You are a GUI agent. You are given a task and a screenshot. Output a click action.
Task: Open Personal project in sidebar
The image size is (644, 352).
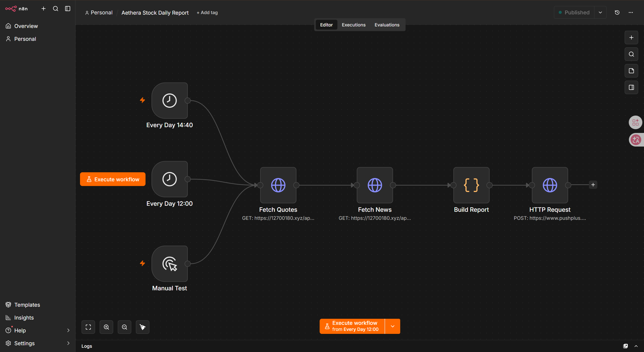click(x=38, y=39)
